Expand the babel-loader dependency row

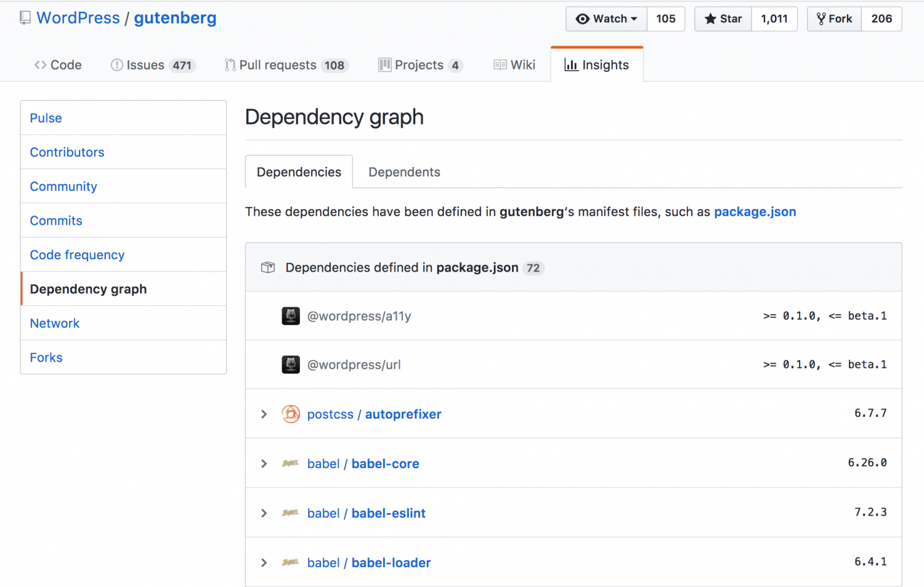(264, 562)
